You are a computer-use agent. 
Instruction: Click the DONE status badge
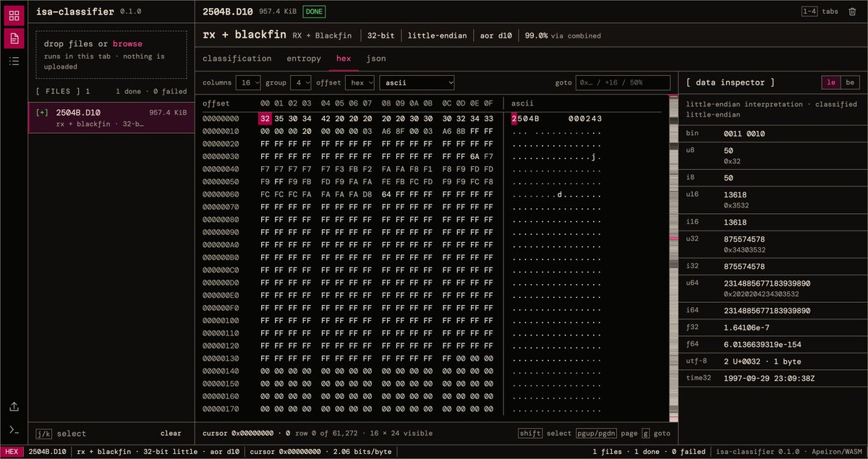point(314,12)
